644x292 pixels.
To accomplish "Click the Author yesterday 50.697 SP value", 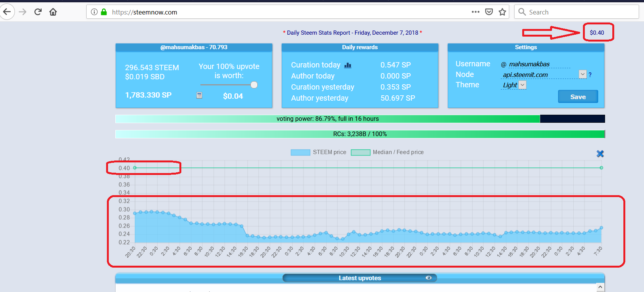I will tap(398, 98).
